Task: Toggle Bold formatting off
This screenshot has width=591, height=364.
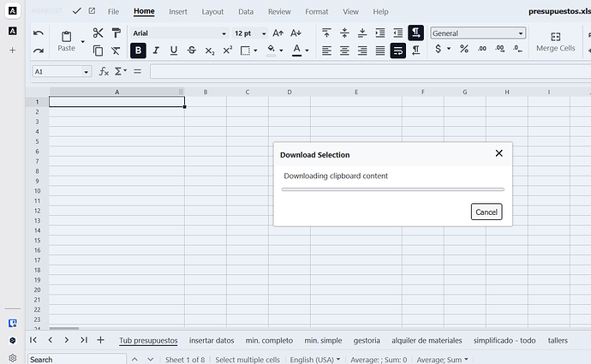Action: (138, 51)
